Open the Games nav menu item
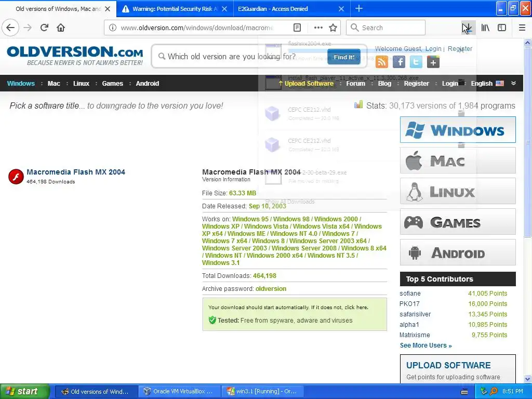Screen dimensions: 532x399 (x=112, y=83)
